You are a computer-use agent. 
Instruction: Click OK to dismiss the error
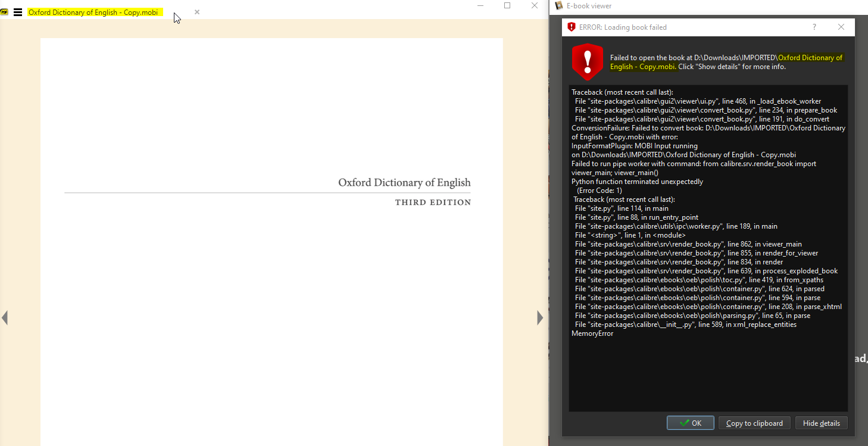(691, 423)
